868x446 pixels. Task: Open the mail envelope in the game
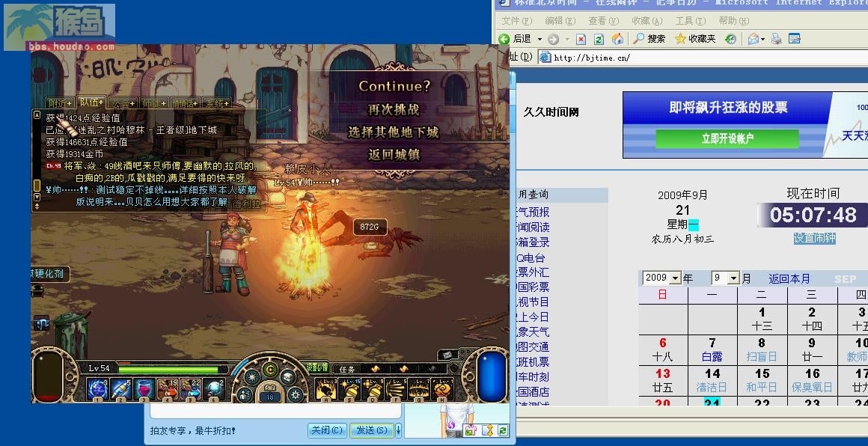pyautogui.click(x=447, y=355)
